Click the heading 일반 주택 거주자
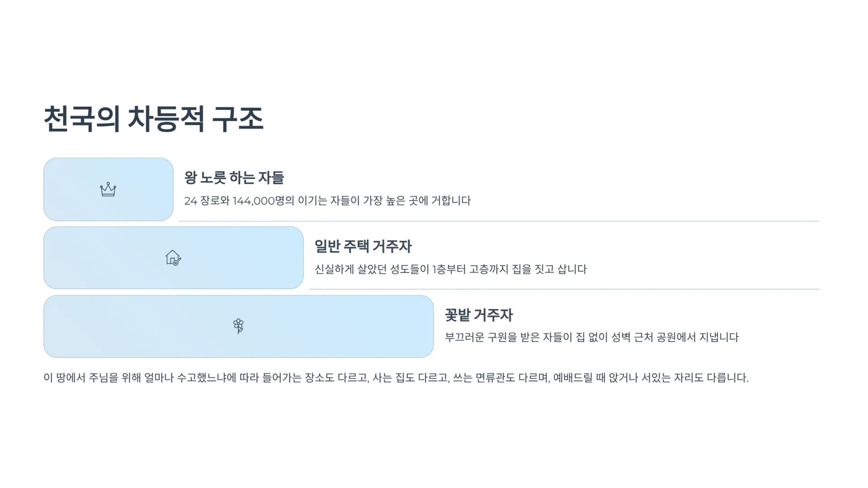Image resolution: width=868 pixels, height=488 pixels. pyautogui.click(x=363, y=246)
